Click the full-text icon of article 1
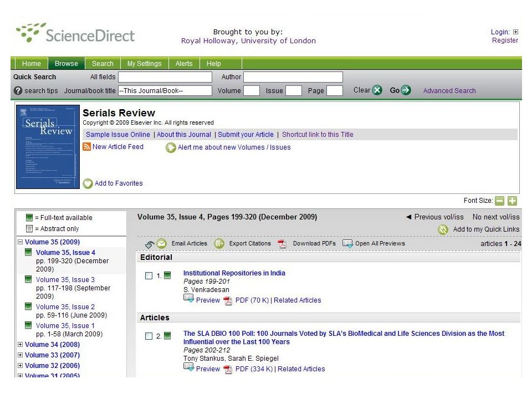The width and height of the screenshot is (532, 399). click(x=167, y=275)
